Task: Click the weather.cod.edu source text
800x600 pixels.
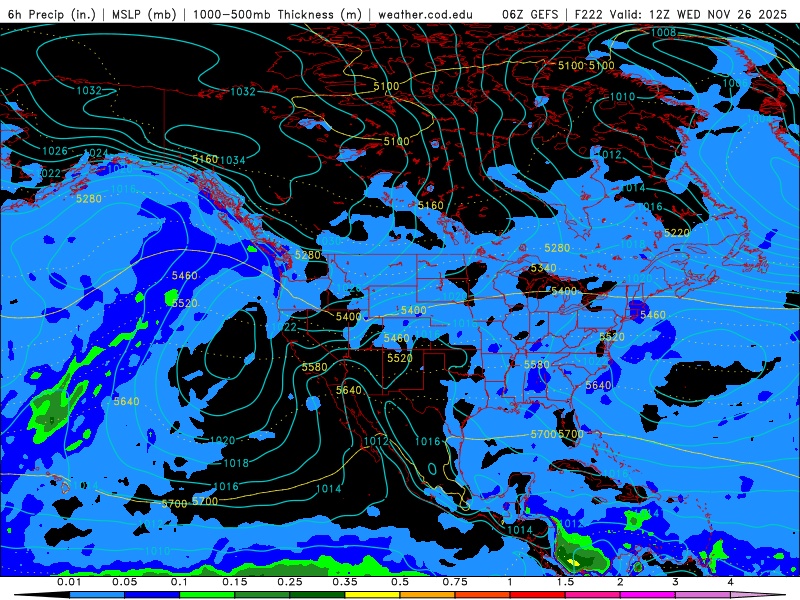Action: click(x=425, y=14)
